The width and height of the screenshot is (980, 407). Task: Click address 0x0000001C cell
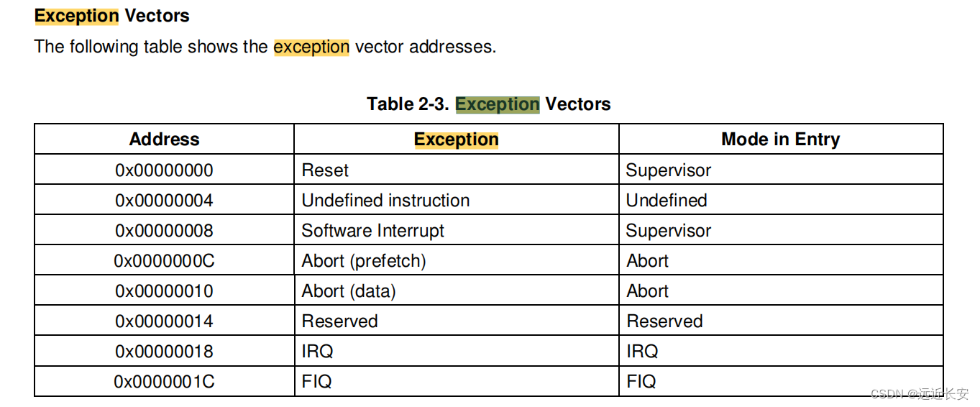coord(164,382)
